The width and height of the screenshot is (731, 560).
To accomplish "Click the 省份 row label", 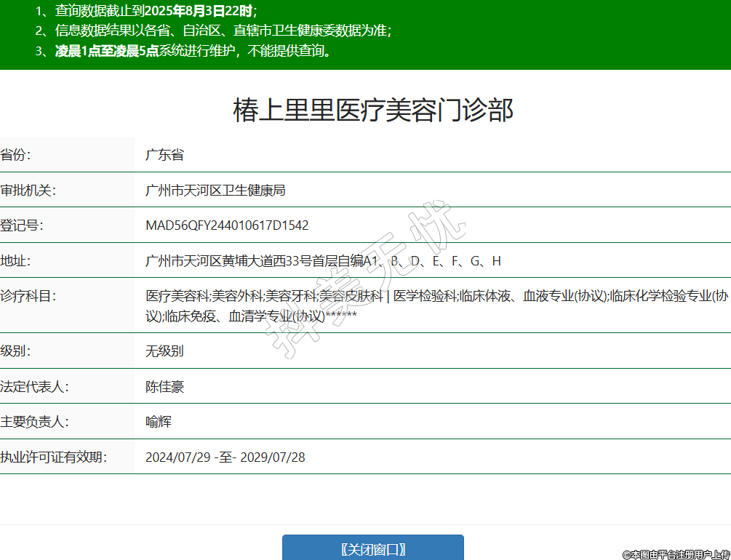I will tap(16, 155).
